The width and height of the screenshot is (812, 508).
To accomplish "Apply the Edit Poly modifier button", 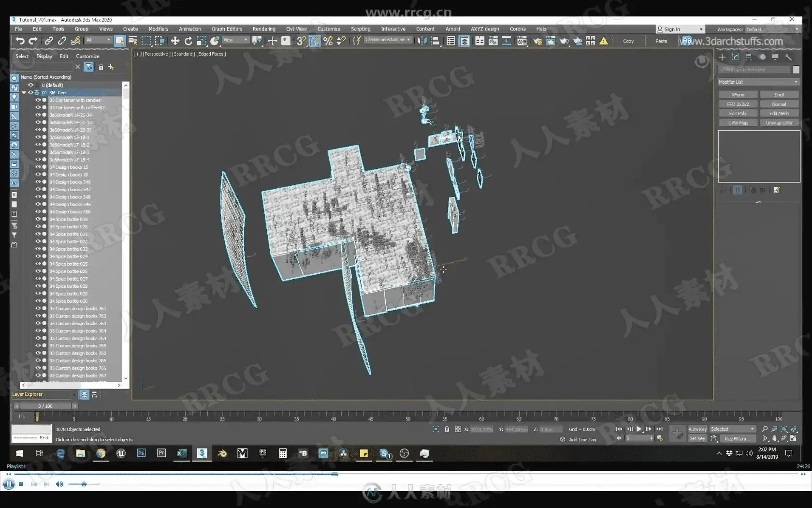I will pos(738,113).
